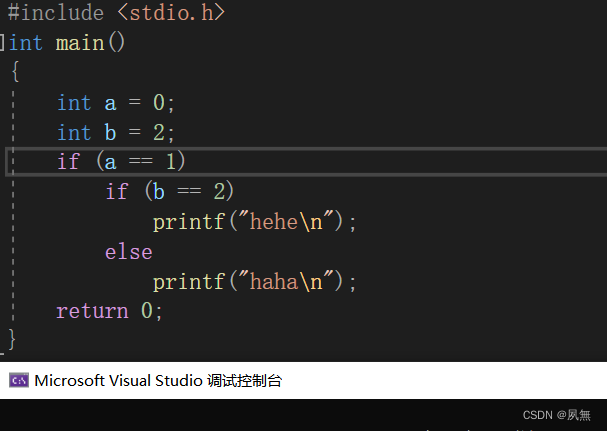607x431 pixels.
Task: Click the printf haha statement
Action: [x=254, y=282]
